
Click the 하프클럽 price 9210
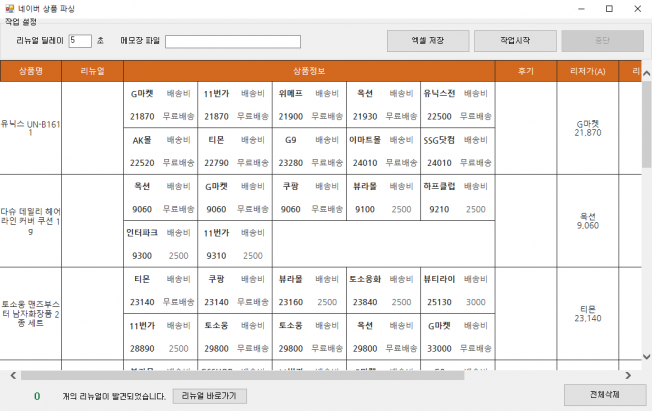point(439,209)
